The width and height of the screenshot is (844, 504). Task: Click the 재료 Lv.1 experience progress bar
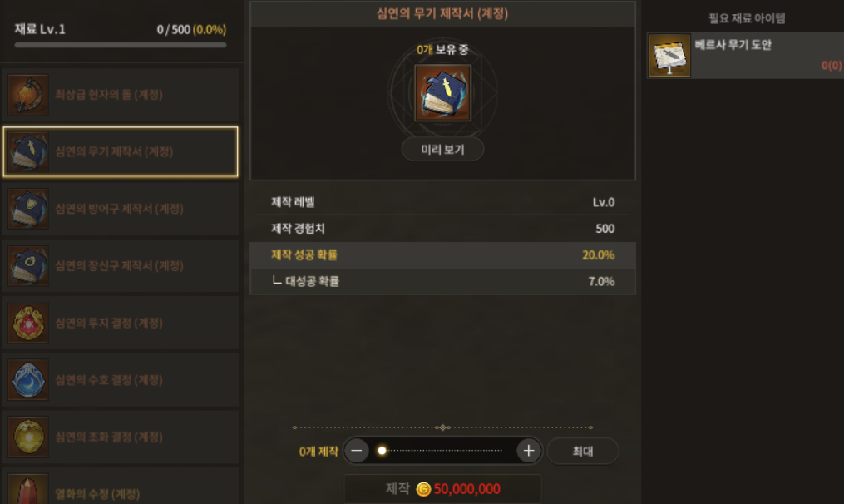coord(121,45)
